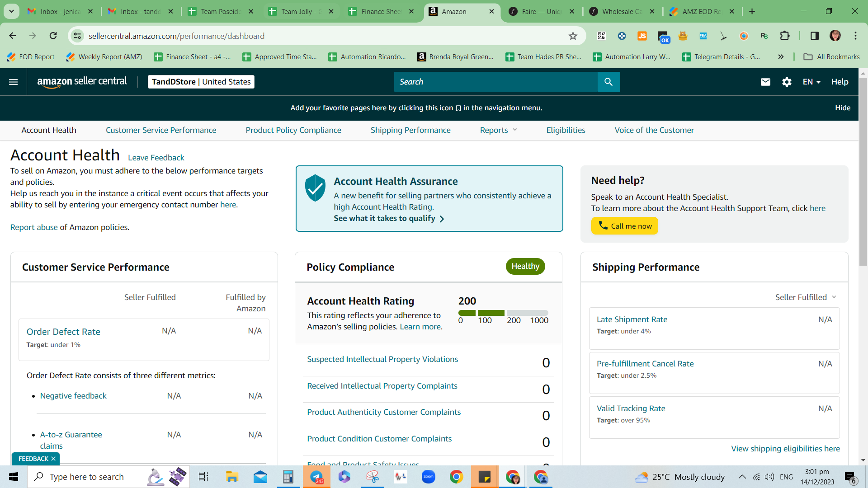Open the Negative feedback link
Screen dimensions: 868x488
[73, 396]
